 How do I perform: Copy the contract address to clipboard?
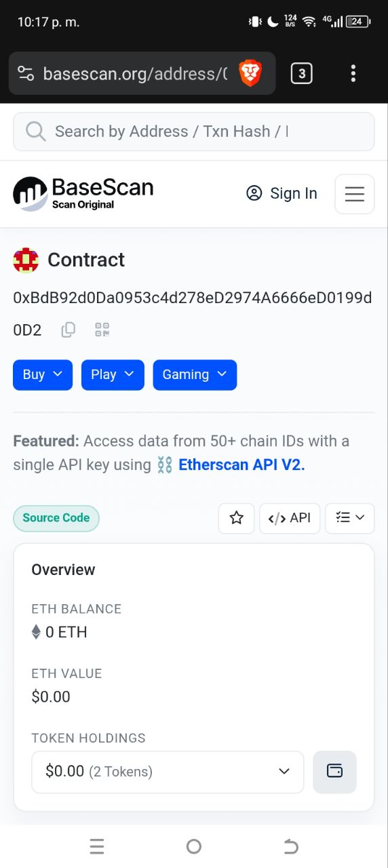(x=68, y=330)
